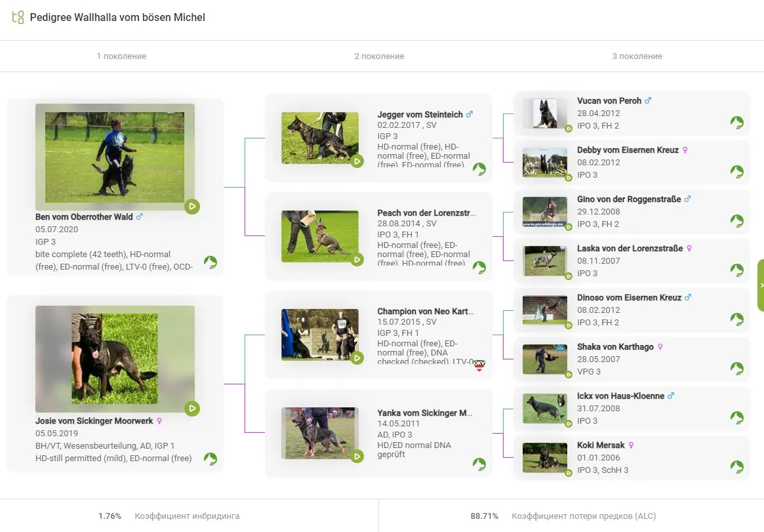Open green pedigree icon in Jegger vom Steinteich card
Screen dimensions: 764x532
coord(479,169)
